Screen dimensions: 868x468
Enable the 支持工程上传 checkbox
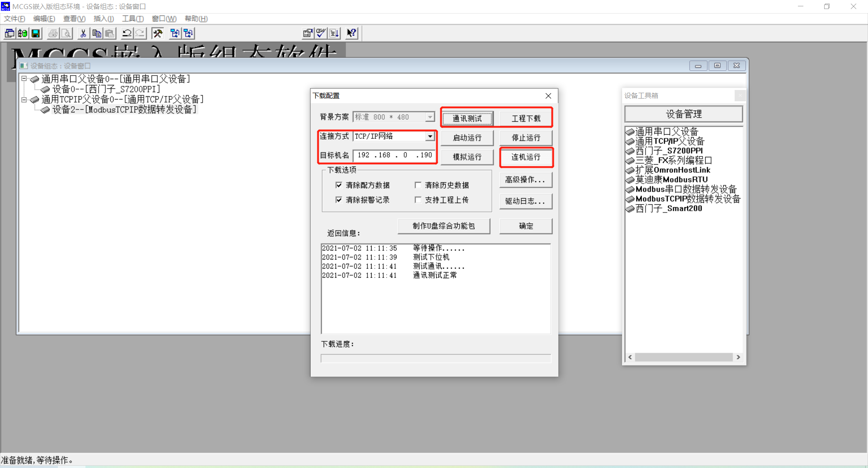coord(418,200)
